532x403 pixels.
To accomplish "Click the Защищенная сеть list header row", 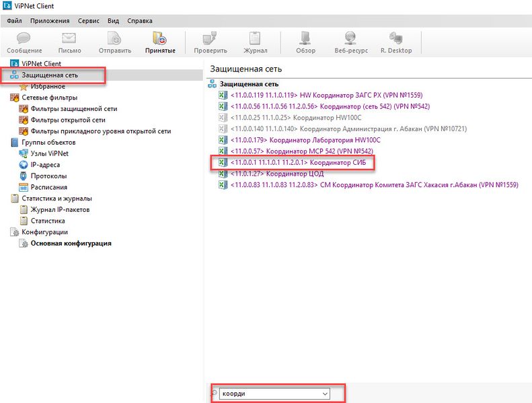I will [249, 84].
